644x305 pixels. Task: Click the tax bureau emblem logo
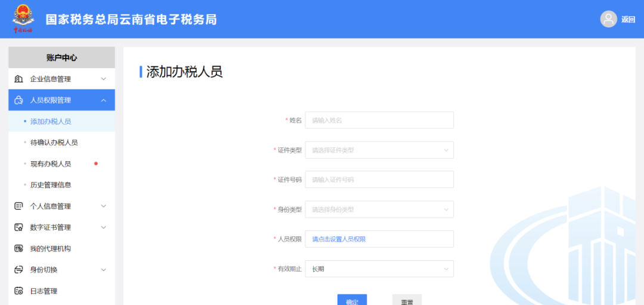point(23,19)
